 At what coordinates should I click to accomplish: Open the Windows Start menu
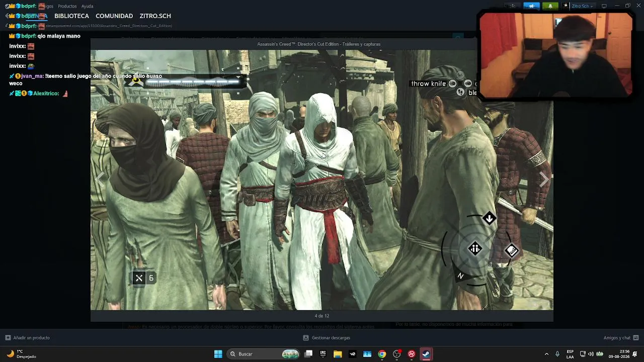point(218,354)
